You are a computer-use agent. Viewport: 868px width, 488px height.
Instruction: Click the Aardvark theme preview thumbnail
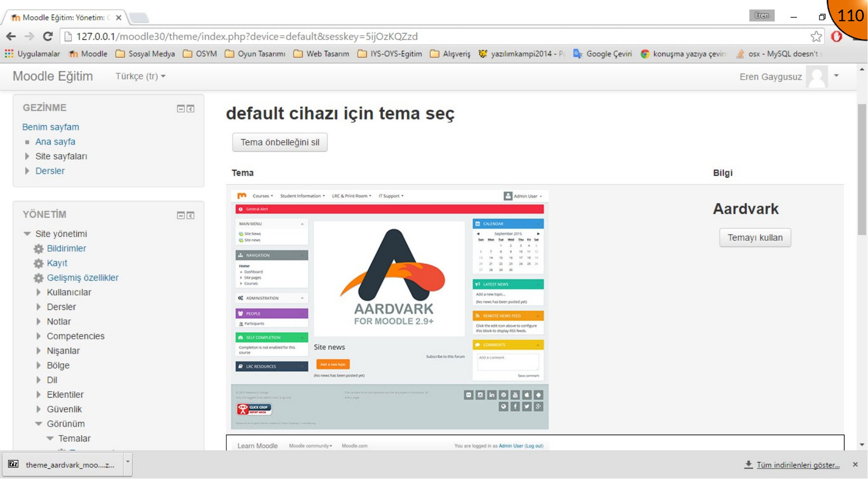pyautogui.click(x=390, y=310)
